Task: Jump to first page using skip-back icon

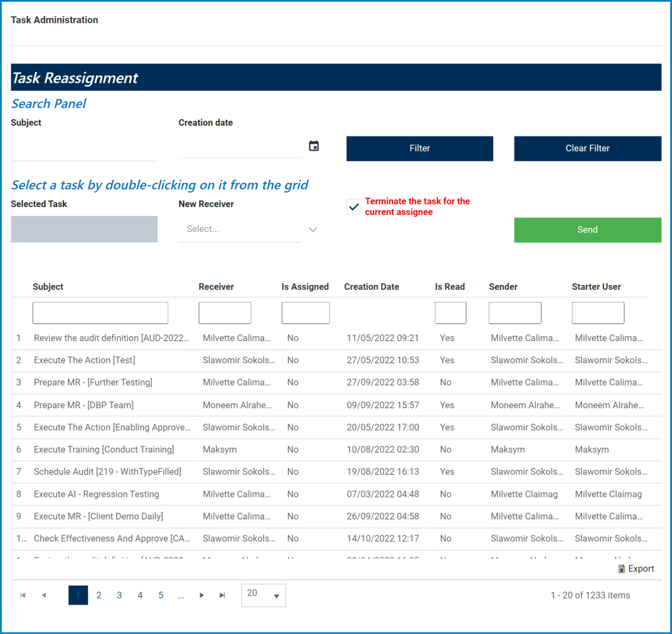Action: click(22, 595)
